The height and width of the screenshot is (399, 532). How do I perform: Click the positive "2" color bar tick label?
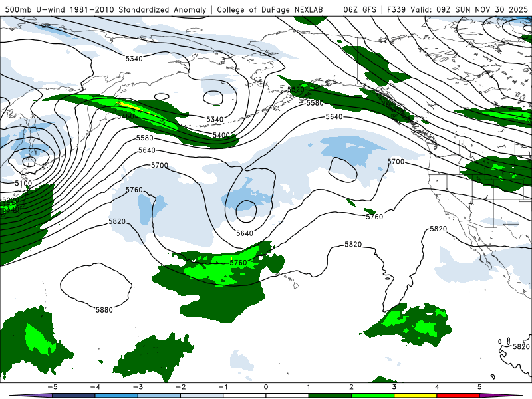point(351,387)
